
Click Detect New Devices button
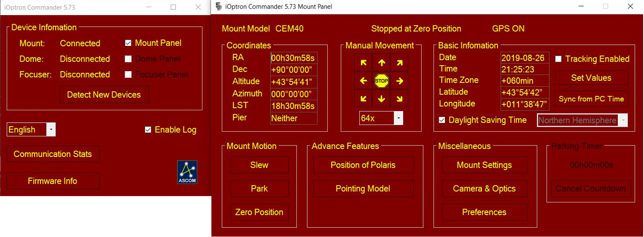coord(104,95)
